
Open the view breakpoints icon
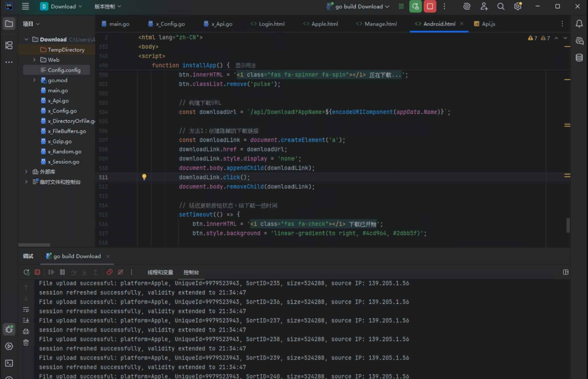110,272
